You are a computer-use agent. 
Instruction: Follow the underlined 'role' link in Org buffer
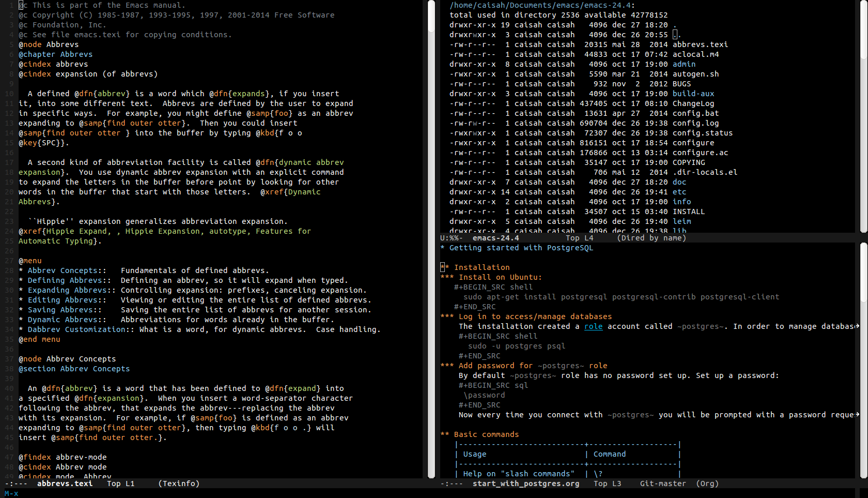point(593,326)
